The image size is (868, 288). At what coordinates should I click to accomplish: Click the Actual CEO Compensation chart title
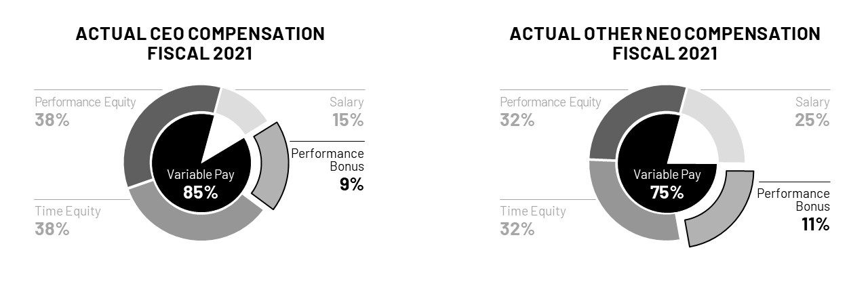click(x=200, y=43)
